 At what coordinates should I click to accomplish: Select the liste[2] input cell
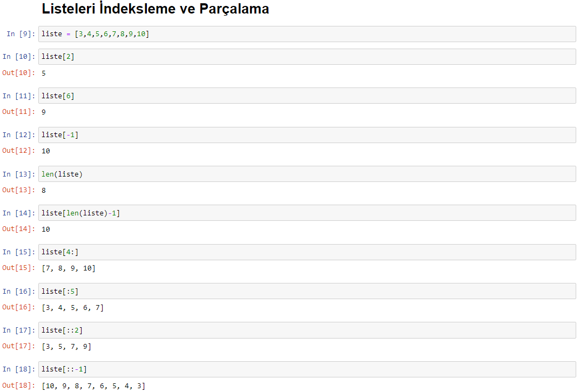307,57
